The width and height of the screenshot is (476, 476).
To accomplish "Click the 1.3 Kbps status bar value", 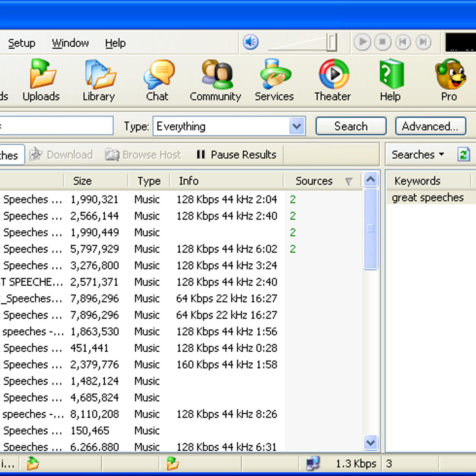I will 356,464.
